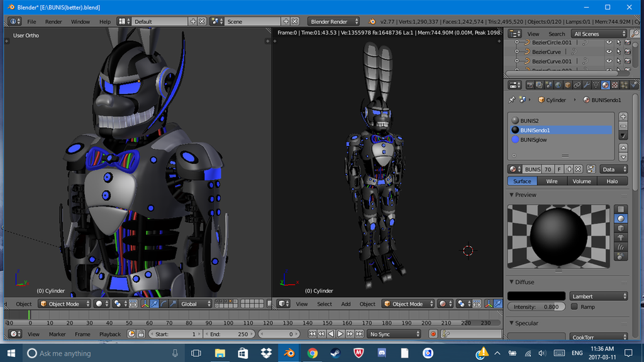
Task: Open the Render Layers properties tab
Action: click(x=539, y=85)
